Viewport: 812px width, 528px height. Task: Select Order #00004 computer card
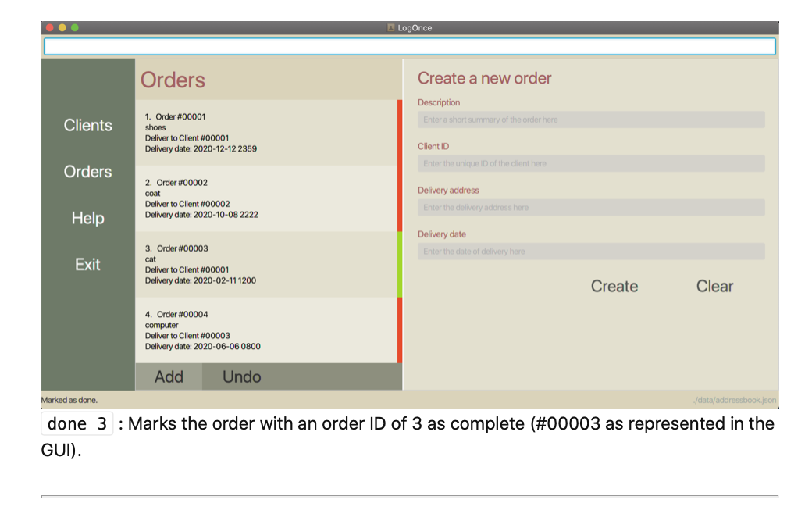click(x=269, y=330)
